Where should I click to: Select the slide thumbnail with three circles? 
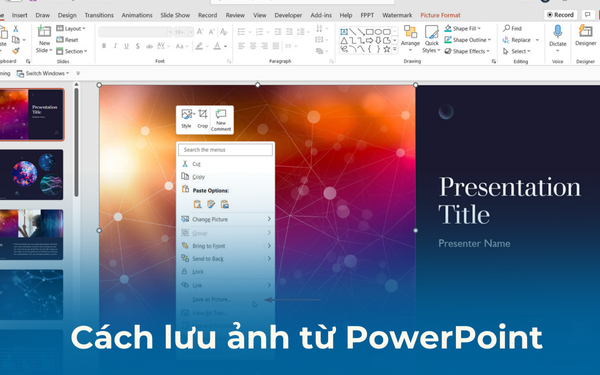31,174
